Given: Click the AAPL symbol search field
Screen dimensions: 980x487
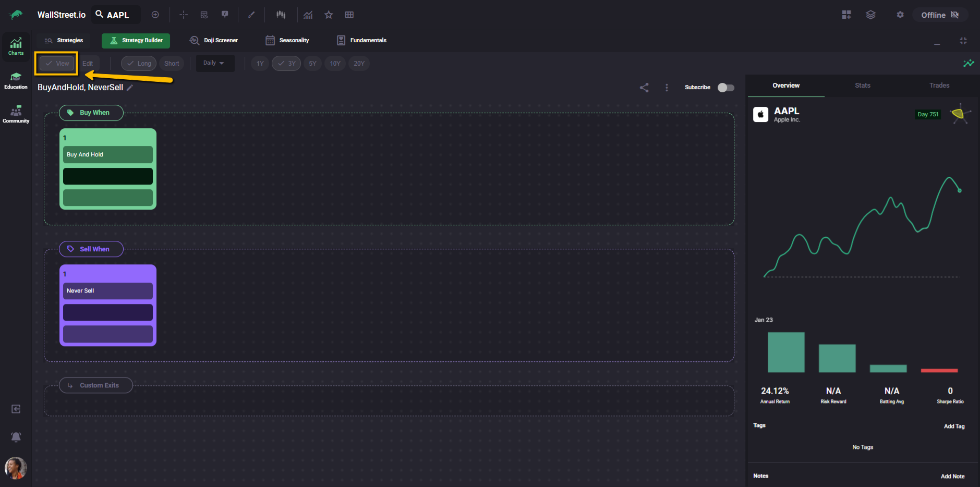Looking at the screenshot, I should coord(118,15).
